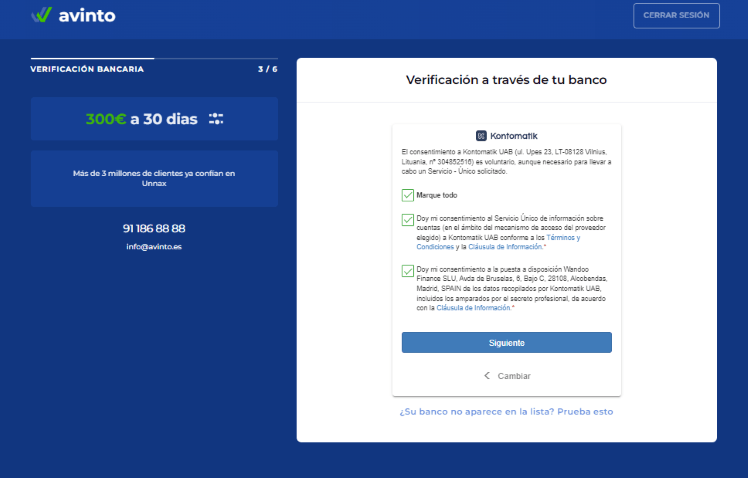Open Cláusula de Información link in second consent
The image size is (748, 478).
coord(473,308)
